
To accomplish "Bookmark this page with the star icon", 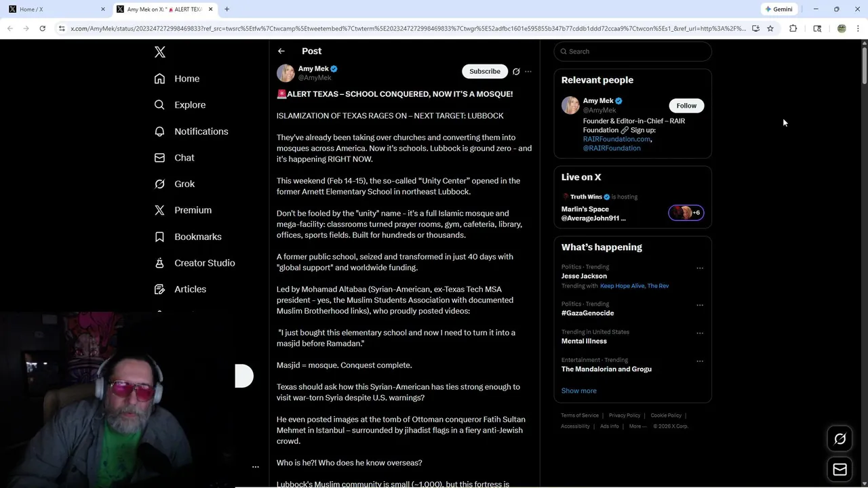I will pyautogui.click(x=770, y=28).
